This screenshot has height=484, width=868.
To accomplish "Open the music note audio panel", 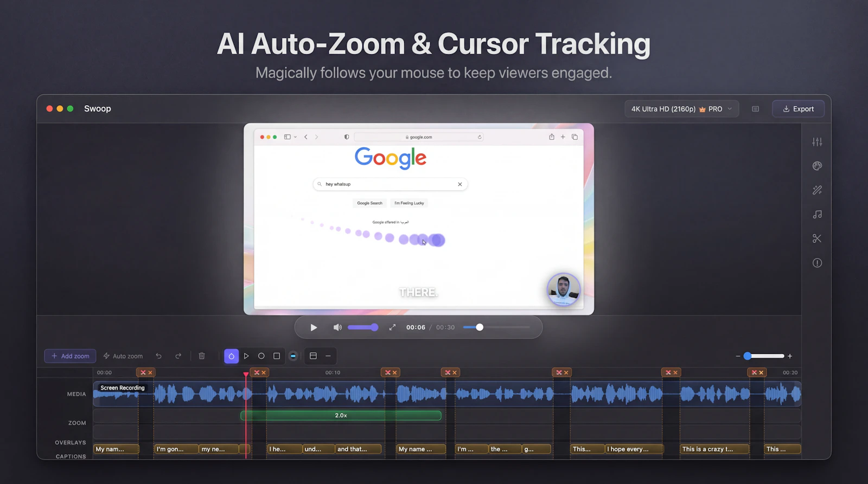I will 817,215.
